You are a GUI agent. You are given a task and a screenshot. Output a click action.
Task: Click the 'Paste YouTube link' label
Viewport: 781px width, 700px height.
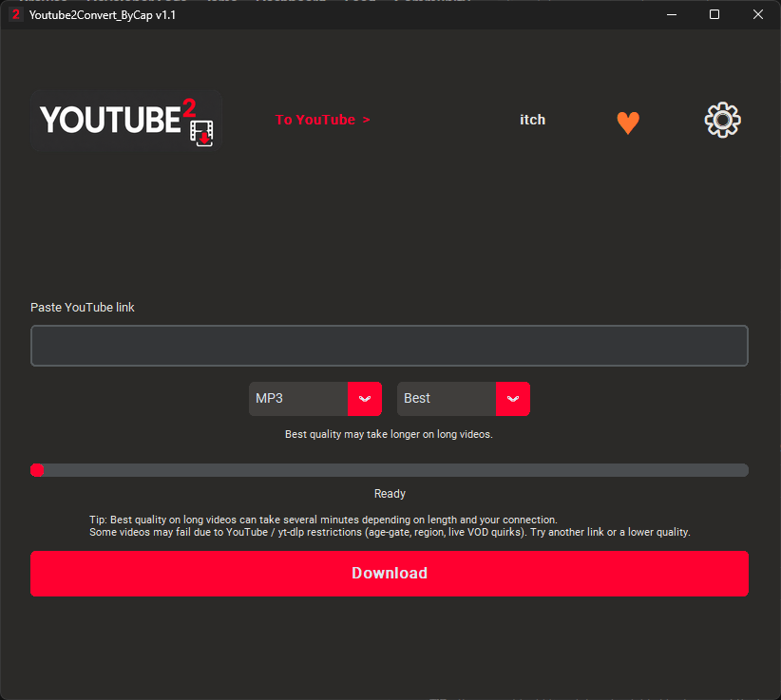(x=82, y=308)
